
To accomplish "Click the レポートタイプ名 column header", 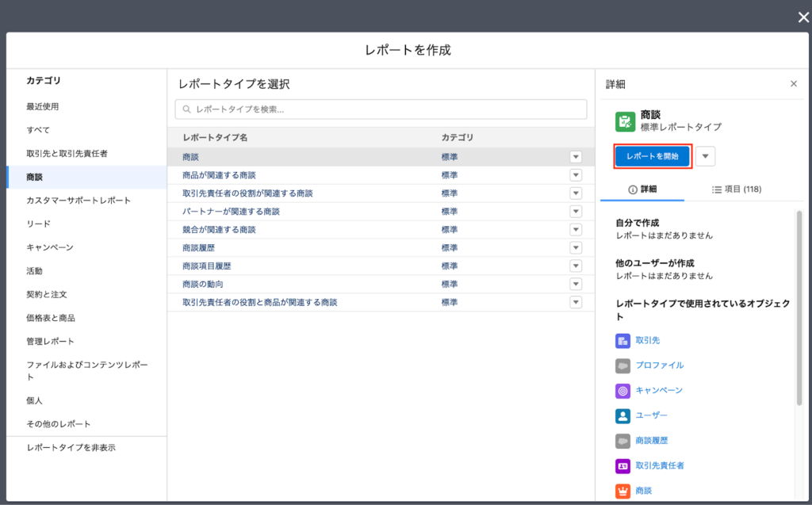I will pos(215,137).
